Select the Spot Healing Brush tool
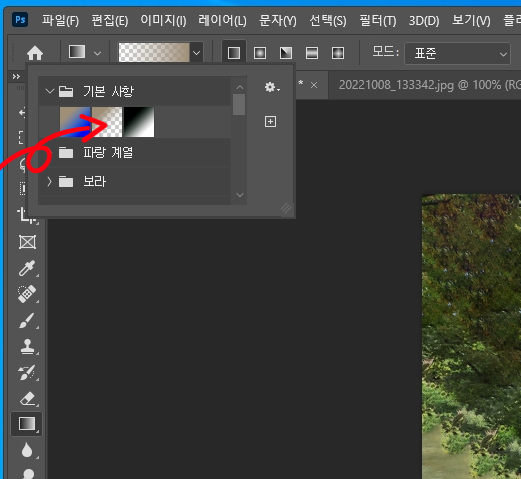Image resolution: width=521 pixels, height=479 pixels. tap(27, 294)
